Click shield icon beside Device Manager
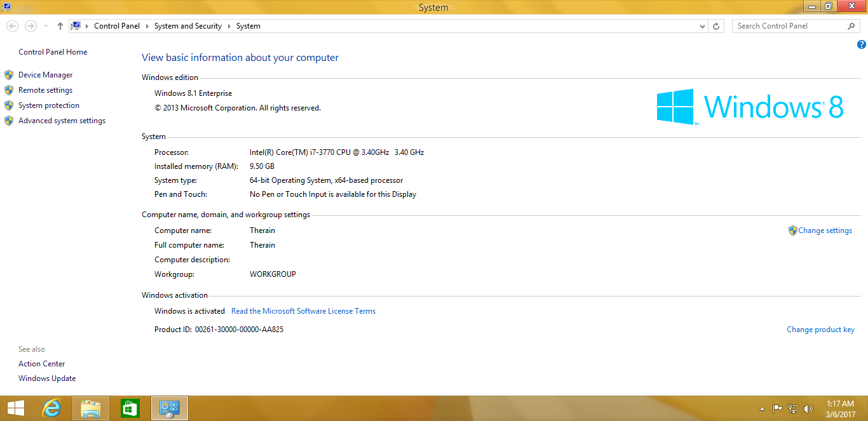Viewport: 868px width, 421px height. coord(9,75)
